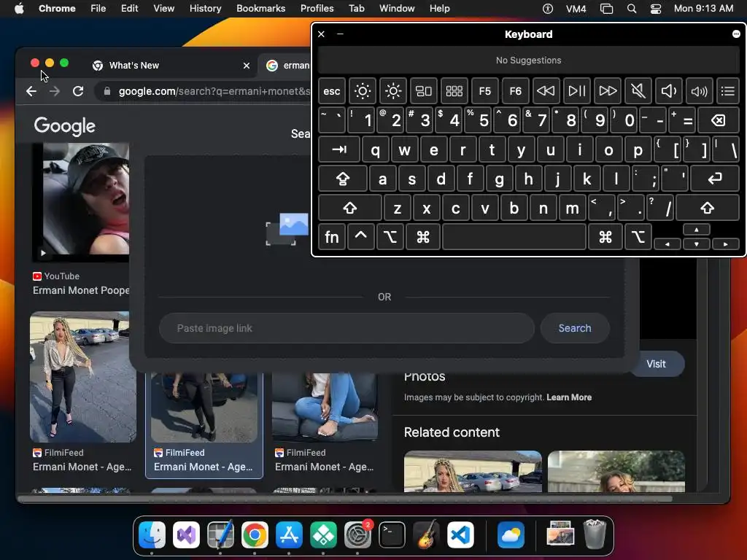Toggle the left option key
The image size is (747, 560).
390,237
